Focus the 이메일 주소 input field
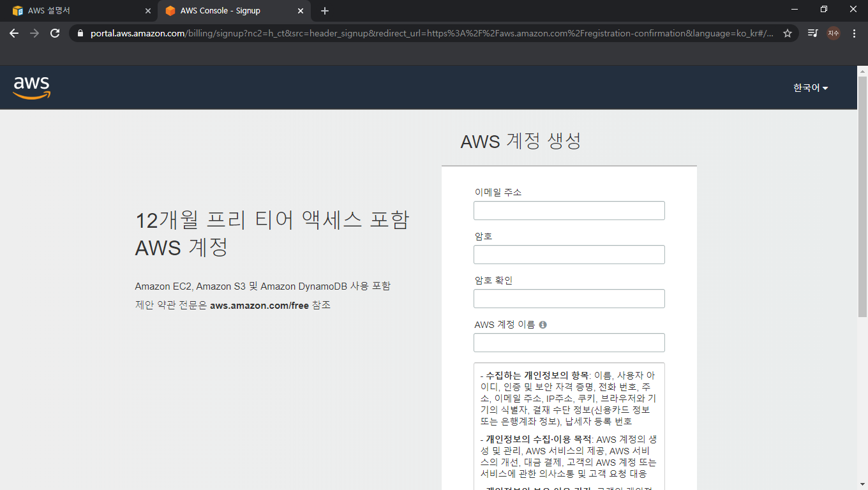The image size is (868, 490). coord(569,211)
